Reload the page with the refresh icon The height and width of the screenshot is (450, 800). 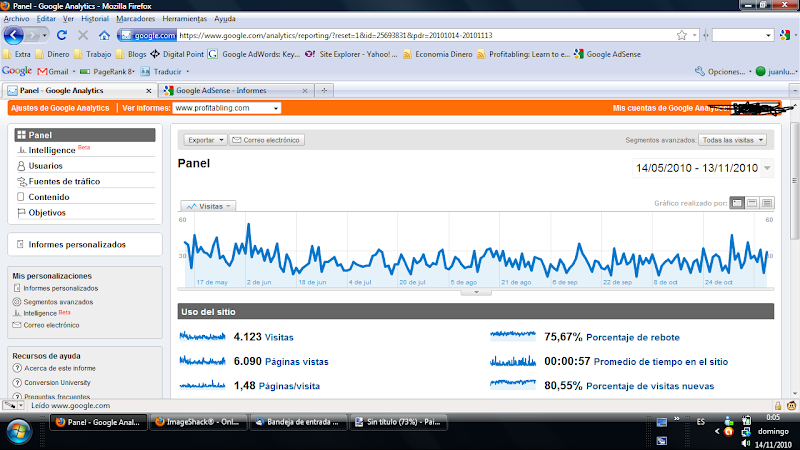[x=62, y=35]
